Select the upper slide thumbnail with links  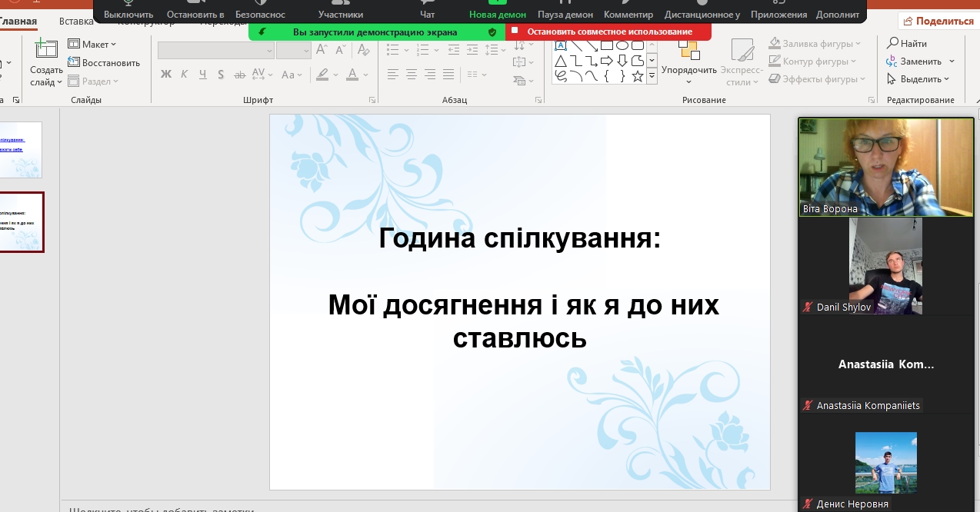click(21, 150)
